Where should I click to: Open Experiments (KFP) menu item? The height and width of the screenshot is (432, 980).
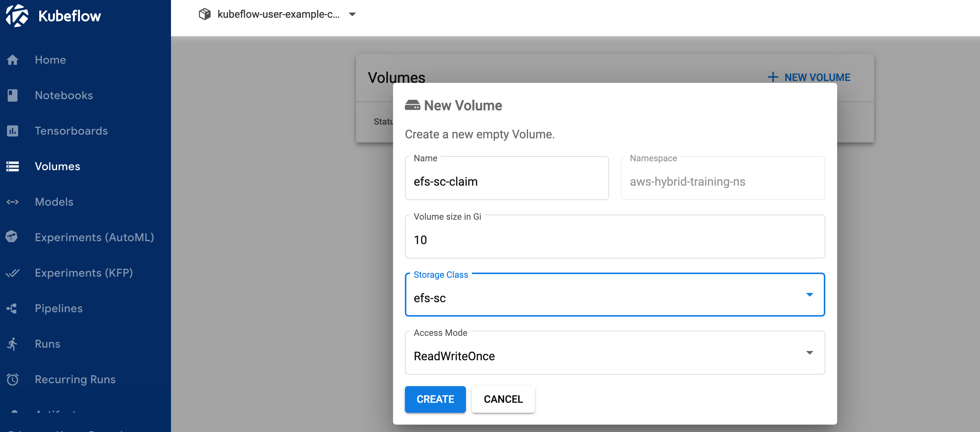click(84, 273)
